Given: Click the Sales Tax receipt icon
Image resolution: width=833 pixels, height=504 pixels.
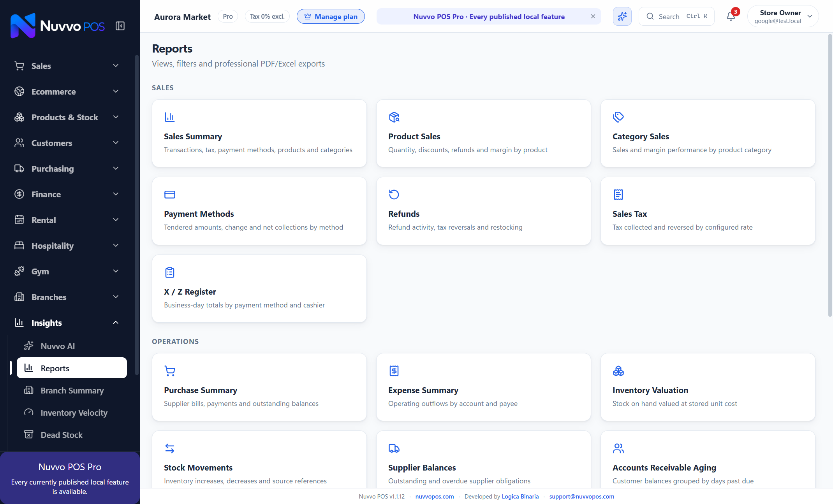Looking at the screenshot, I should click(618, 194).
